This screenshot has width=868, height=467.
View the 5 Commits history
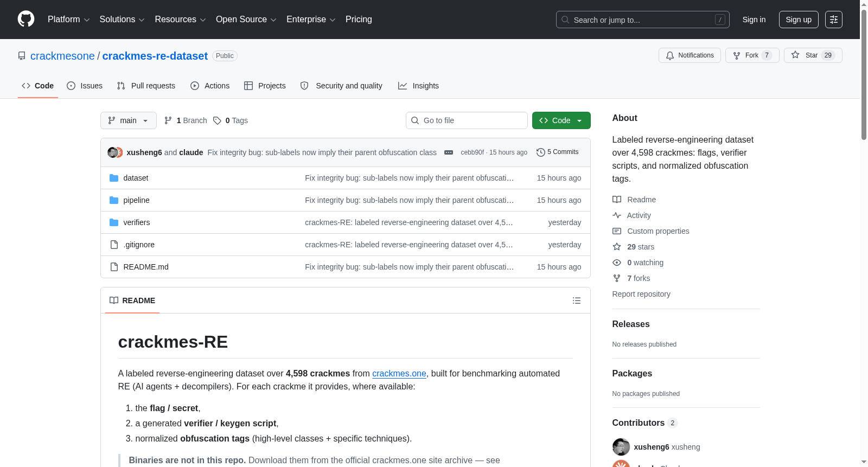(557, 152)
